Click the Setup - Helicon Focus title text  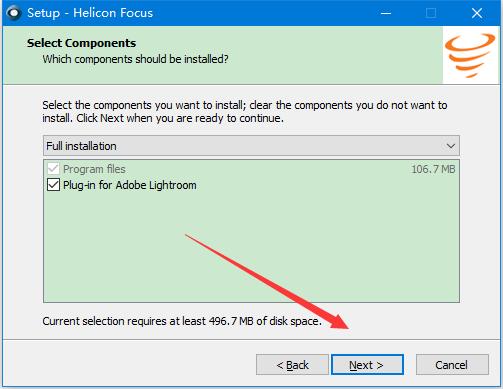click(90, 13)
